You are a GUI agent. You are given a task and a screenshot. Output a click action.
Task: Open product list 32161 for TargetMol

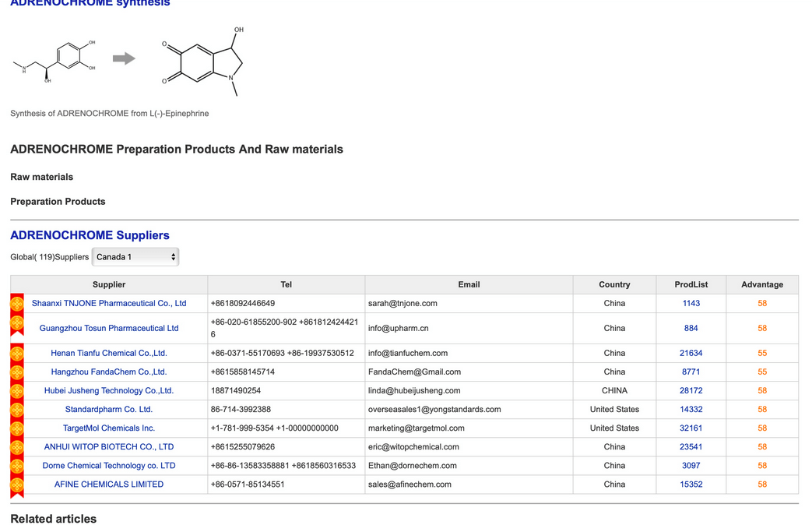(691, 428)
